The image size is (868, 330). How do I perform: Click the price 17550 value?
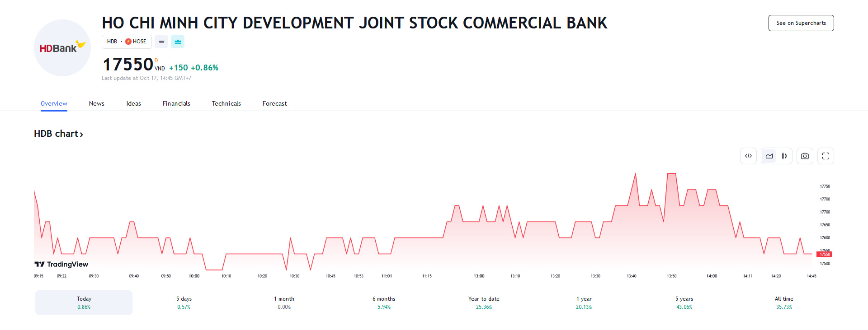click(x=128, y=64)
